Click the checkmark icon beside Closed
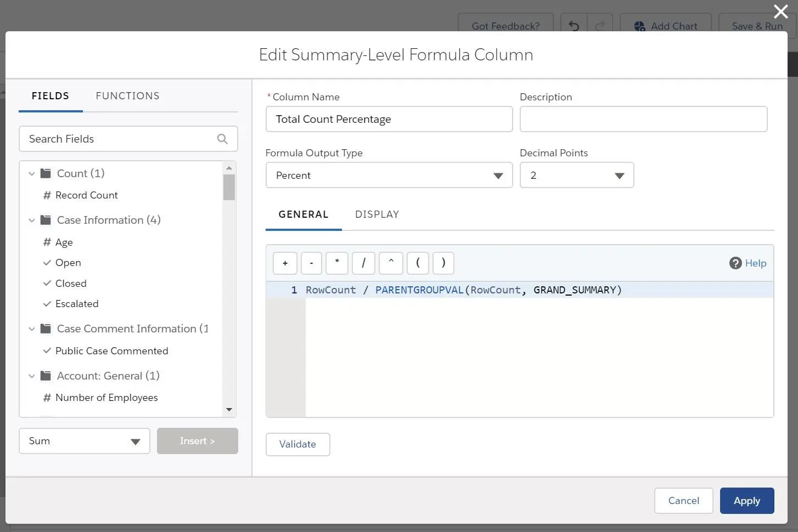The height and width of the screenshot is (532, 798). coord(47,284)
